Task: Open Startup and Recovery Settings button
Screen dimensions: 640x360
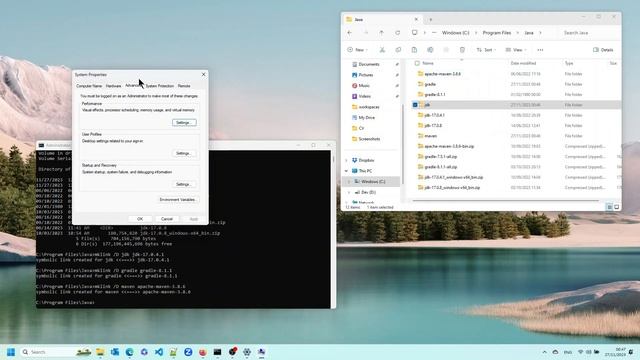Action: click(x=184, y=184)
